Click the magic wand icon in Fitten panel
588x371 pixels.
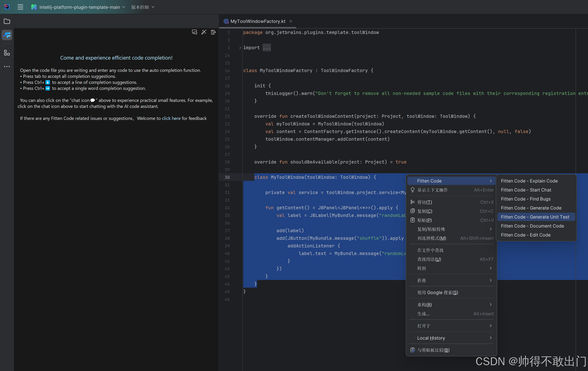click(x=204, y=32)
